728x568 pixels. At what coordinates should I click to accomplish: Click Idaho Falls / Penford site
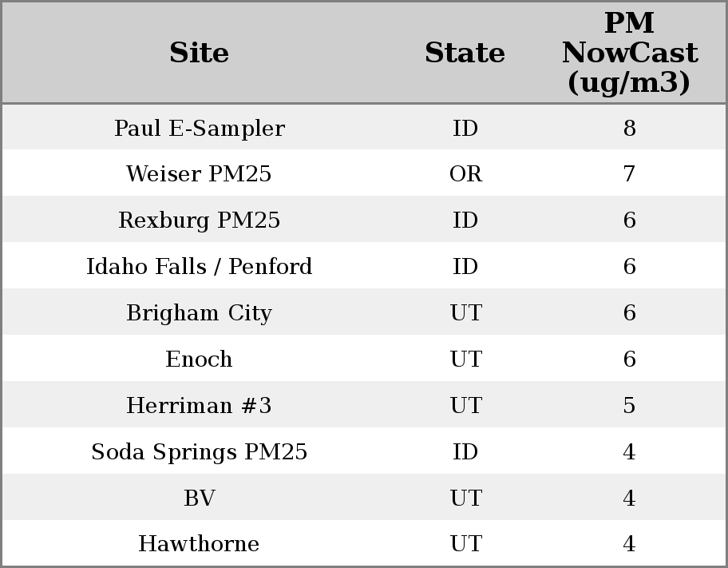pos(199,267)
